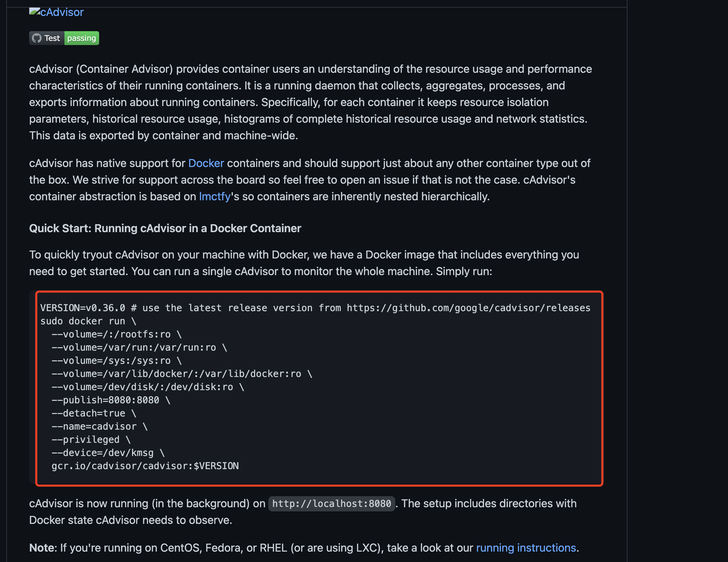Viewport: 728px width, 562px height.
Task: Click the http://localhost:8080 inline code
Action: point(331,503)
